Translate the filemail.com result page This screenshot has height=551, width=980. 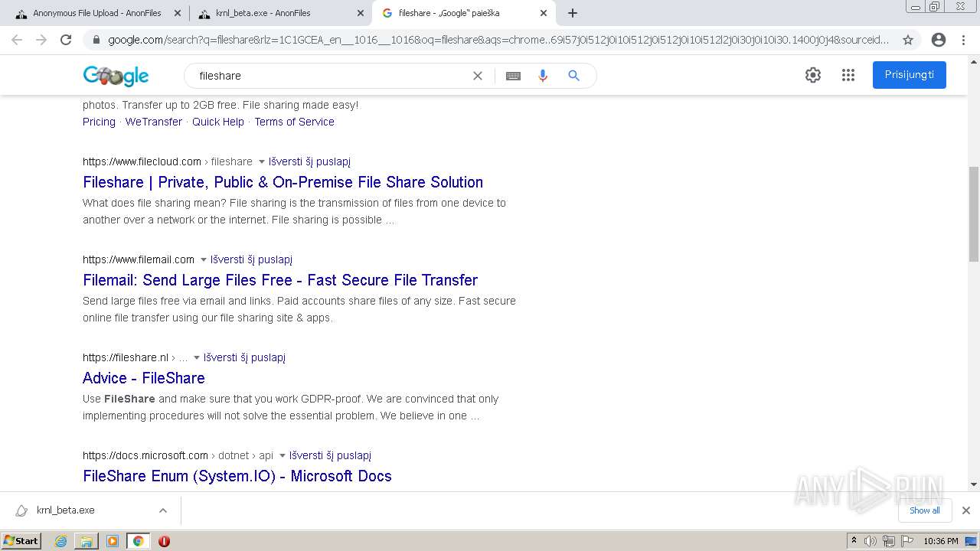pos(251,259)
